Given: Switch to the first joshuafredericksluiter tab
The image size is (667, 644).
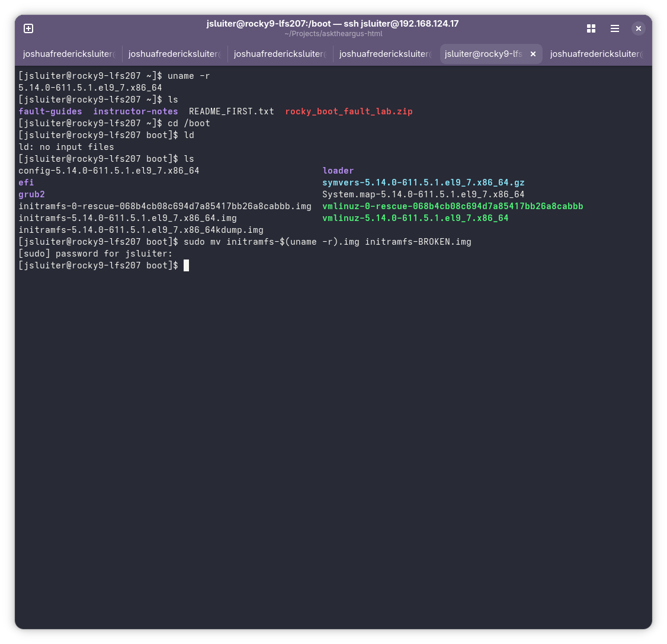Looking at the screenshot, I should point(68,54).
